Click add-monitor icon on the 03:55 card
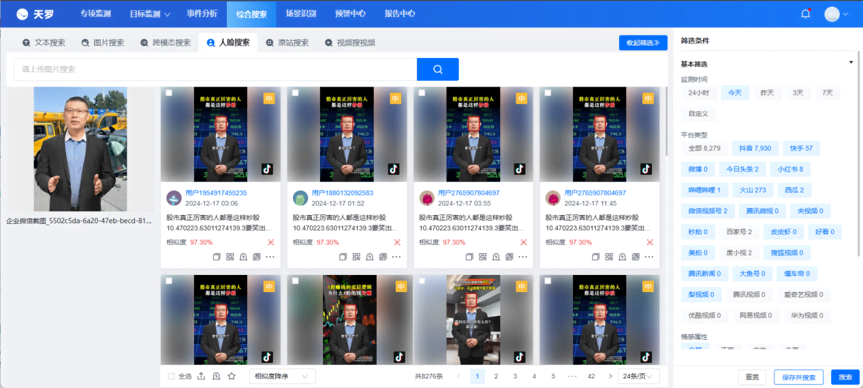Image resolution: width=863 pixels, height=388 pixels. point(496,257)
